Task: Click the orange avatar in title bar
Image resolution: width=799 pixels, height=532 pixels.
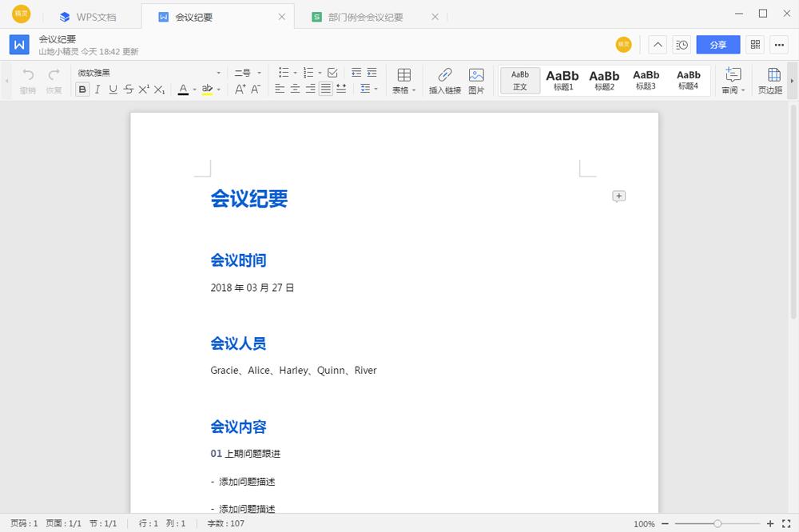Action: (x=21, y=14)
